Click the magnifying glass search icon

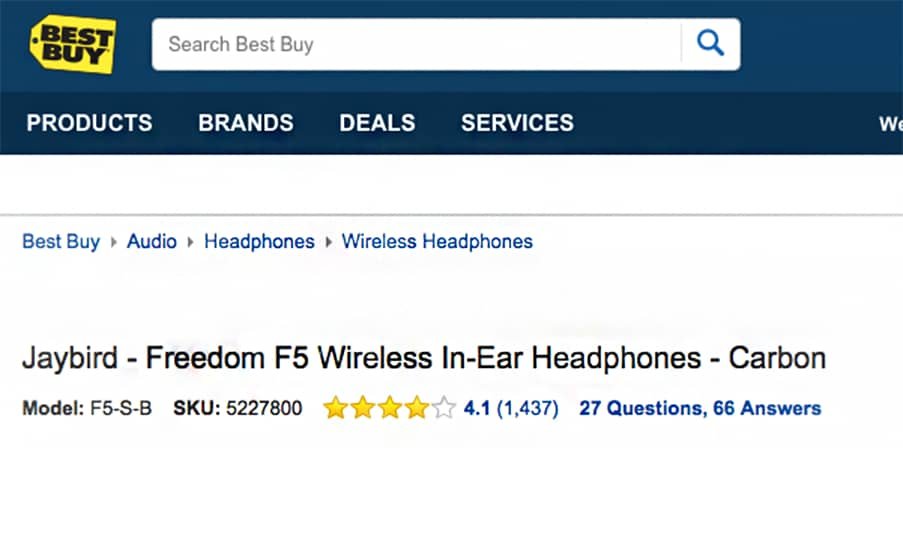[710, 44]
